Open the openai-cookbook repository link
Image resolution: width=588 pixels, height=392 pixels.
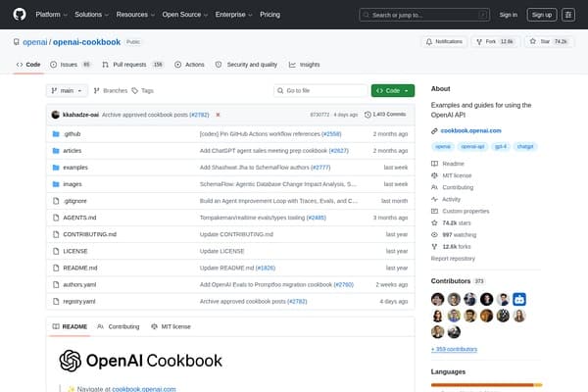click(x=86, y=42)
